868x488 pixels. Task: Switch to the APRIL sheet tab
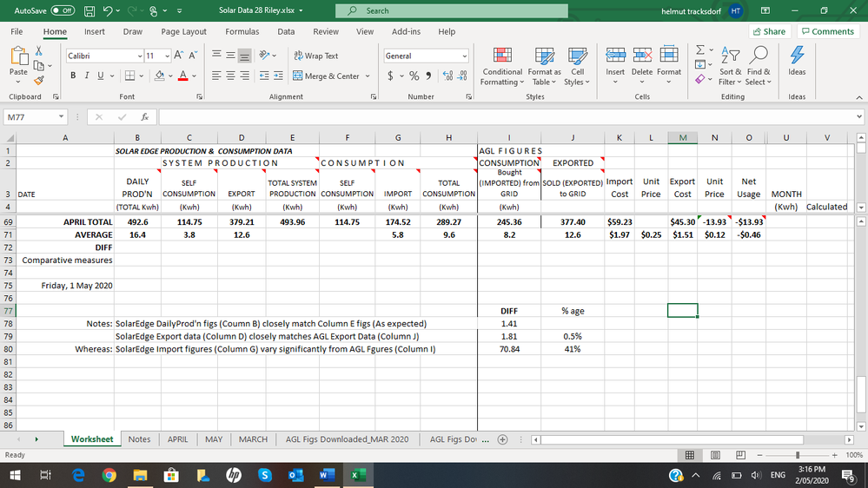[x=177, y=439]
